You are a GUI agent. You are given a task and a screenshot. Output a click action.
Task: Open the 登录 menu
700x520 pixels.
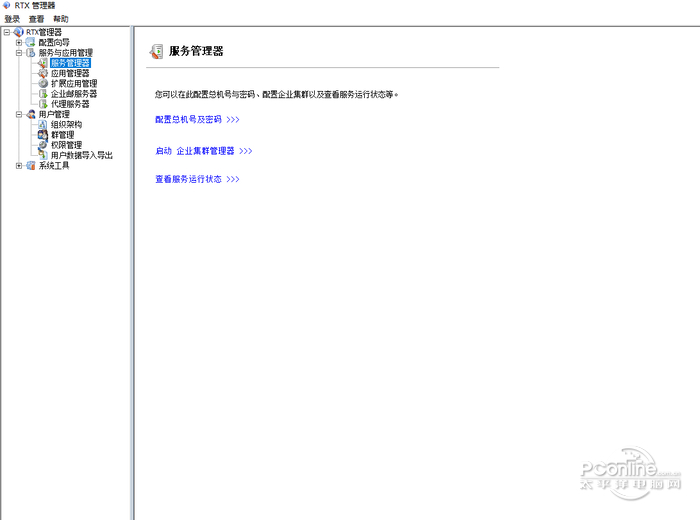[12, 19]
